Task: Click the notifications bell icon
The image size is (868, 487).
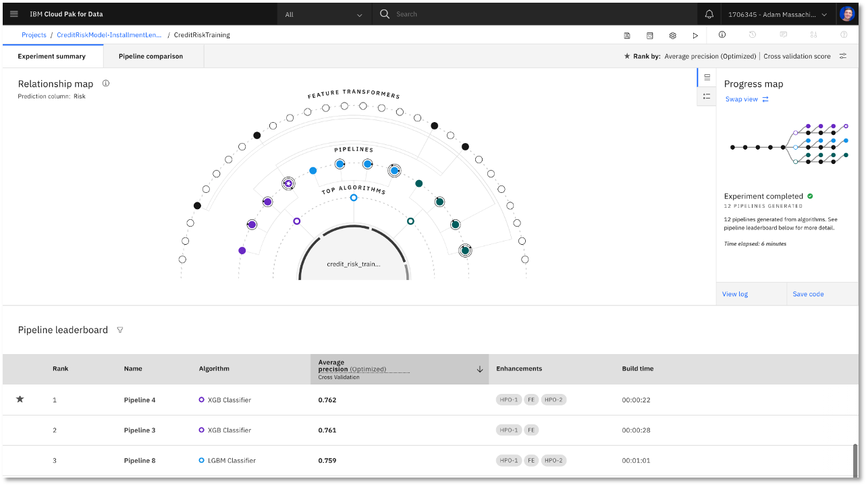Action: click(709, 14)
